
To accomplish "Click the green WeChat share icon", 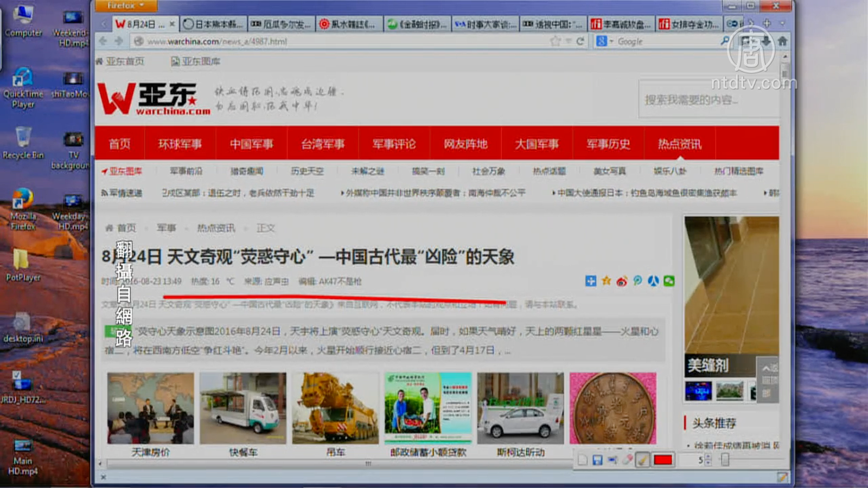I will (x=669, y=281).
